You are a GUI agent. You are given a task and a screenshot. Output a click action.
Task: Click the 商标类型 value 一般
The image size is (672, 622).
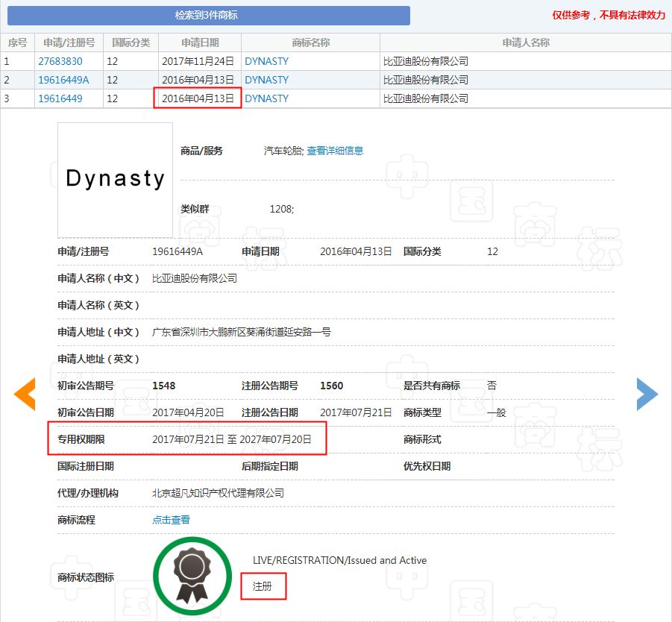pos(497,412)
